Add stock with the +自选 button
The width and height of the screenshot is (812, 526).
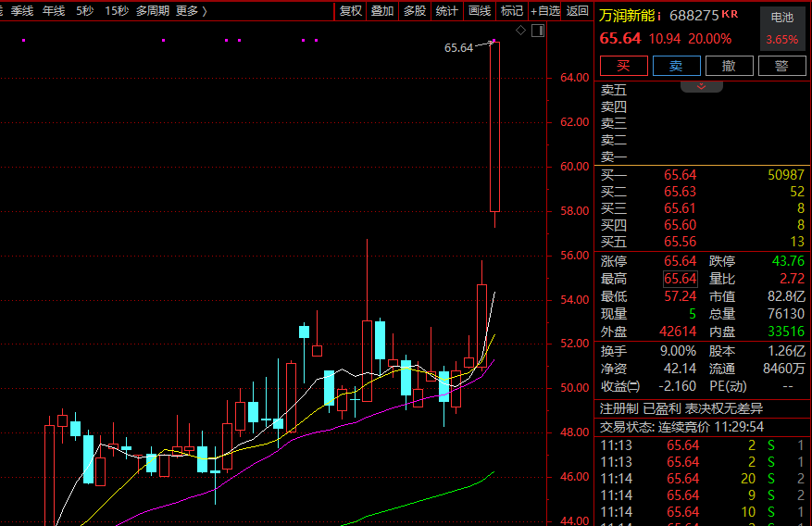click(545, 11)
